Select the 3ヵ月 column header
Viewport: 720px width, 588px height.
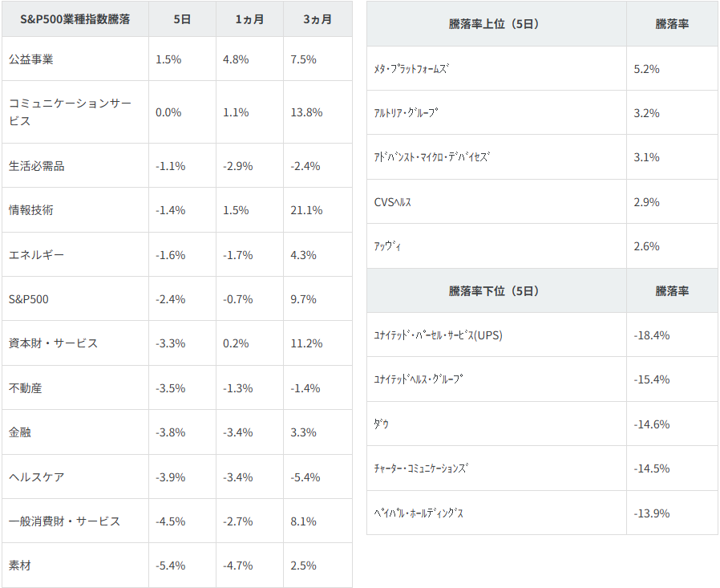(318, 19)
